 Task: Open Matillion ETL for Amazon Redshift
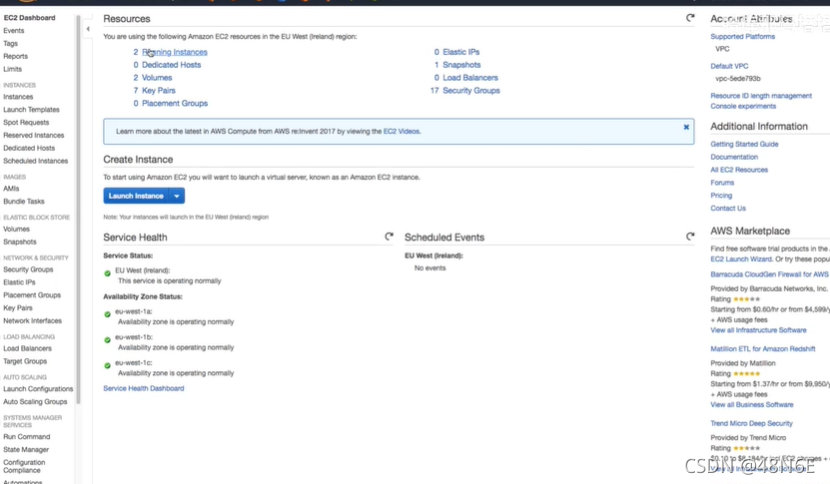(763, 349)
